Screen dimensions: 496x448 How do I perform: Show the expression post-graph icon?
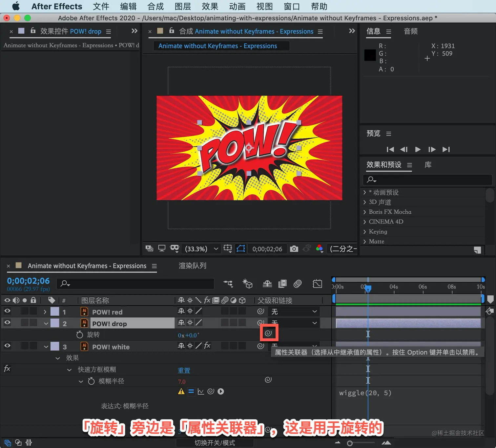(201, 391)
